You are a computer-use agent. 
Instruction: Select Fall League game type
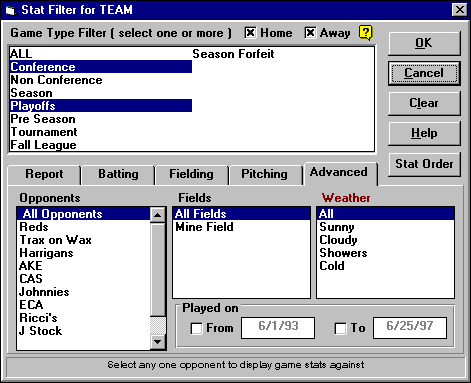101,145
